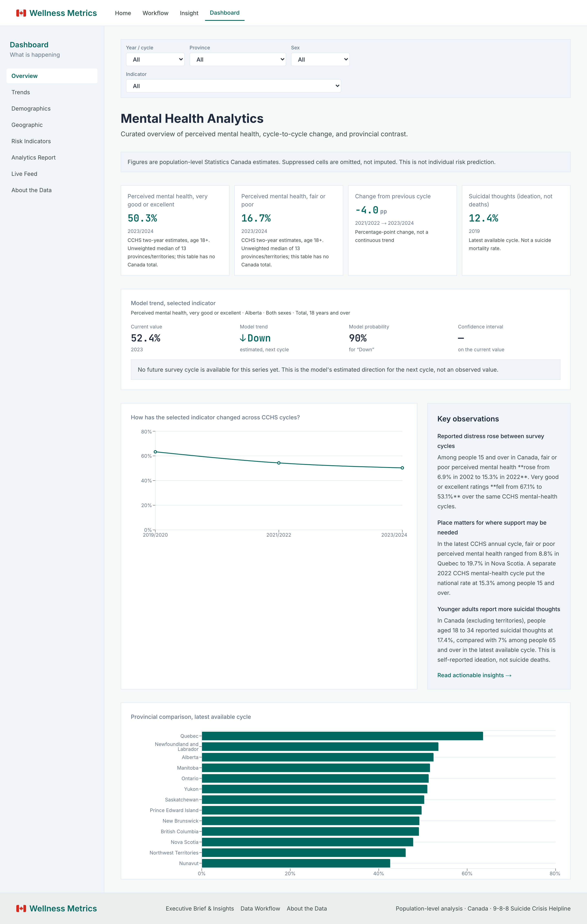Go to the Home nav tab

coord(123,13)
